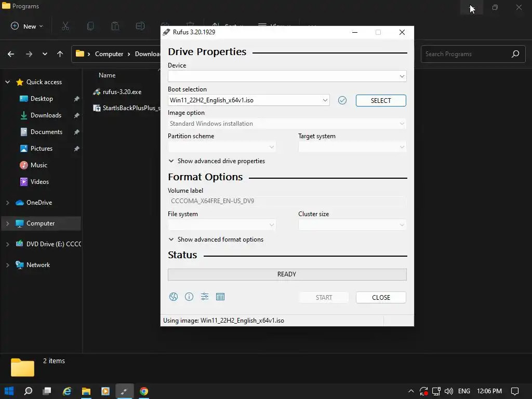Image resolution: width=532 pixels, height=399 pixels.
Task: Click sync status icon in system tray
Action: click(x=423, y=391)
